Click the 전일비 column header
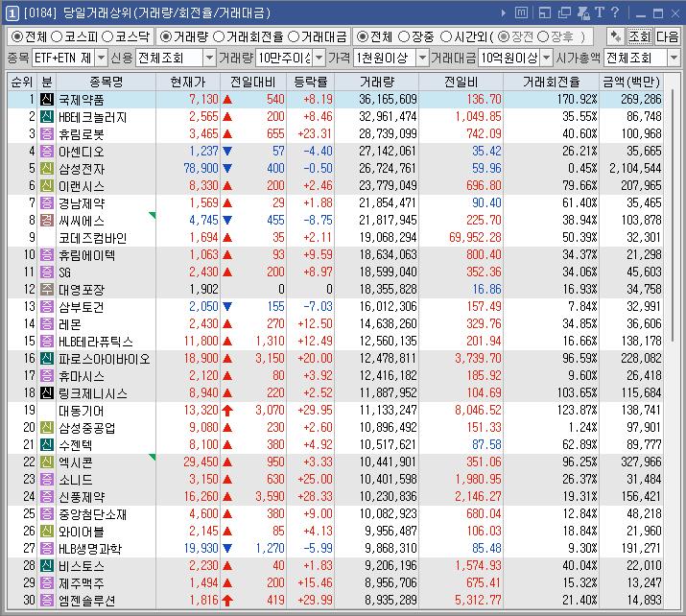 (461, 82)
